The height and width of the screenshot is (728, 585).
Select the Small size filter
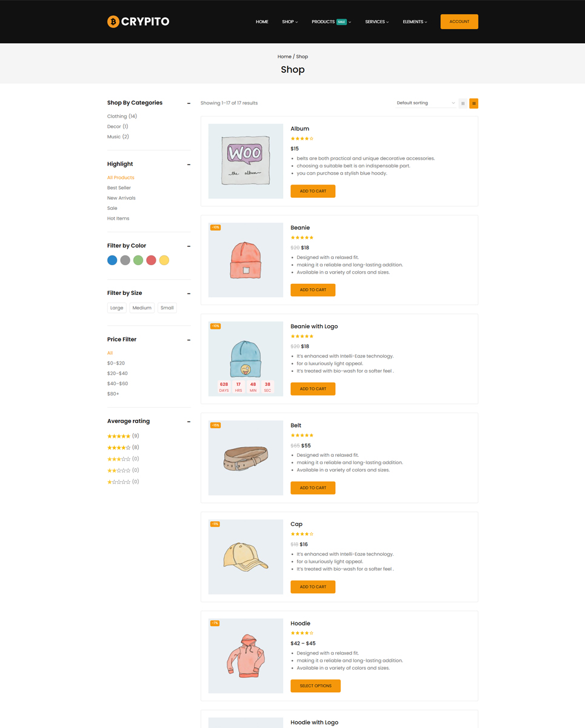(167, 308)
